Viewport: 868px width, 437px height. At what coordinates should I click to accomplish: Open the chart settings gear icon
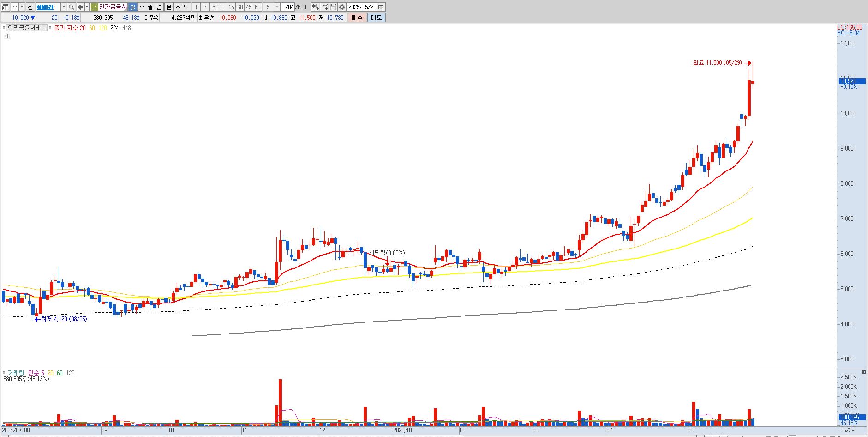pyautogui.click(x=342, y=7)
